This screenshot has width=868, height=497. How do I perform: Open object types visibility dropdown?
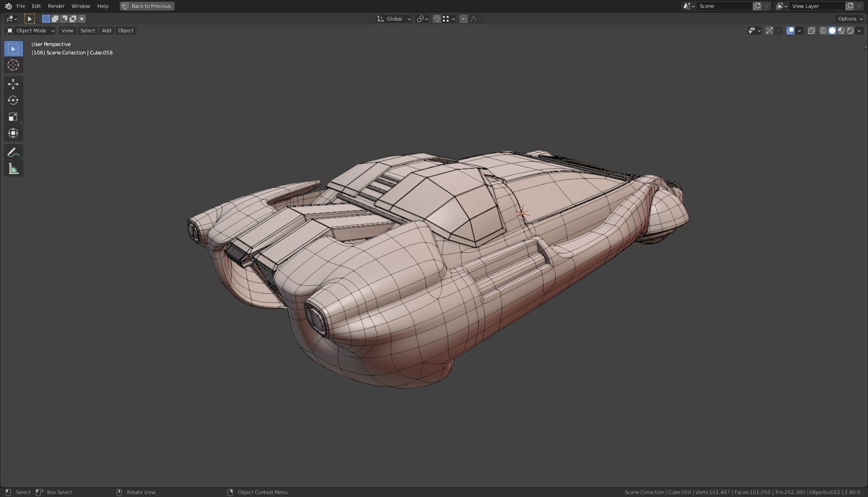click(x=754, y=31)
